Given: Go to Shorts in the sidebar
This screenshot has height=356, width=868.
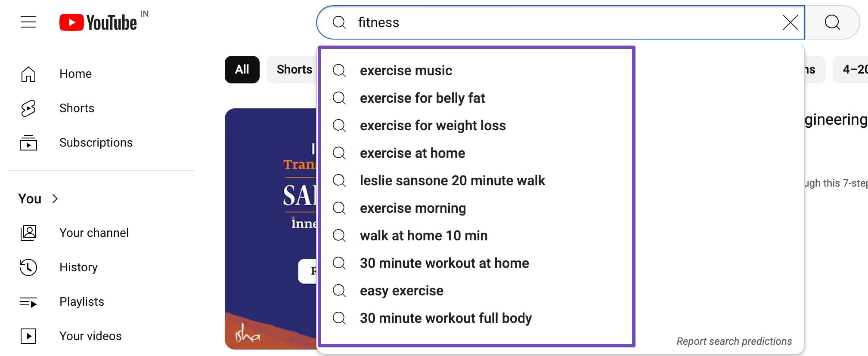Looking at the screenshot, I should pyautogui.click(x=76, y=108).
